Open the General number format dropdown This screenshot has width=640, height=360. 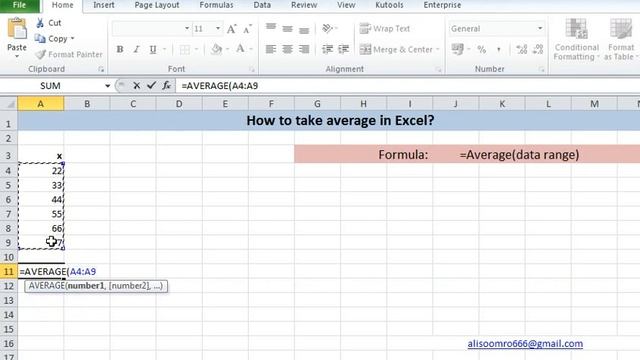point(540,29)
